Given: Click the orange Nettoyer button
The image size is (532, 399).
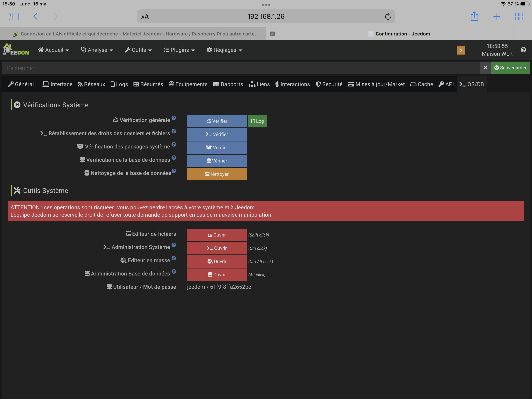Looking at the screenshot, I should (217, 174).
